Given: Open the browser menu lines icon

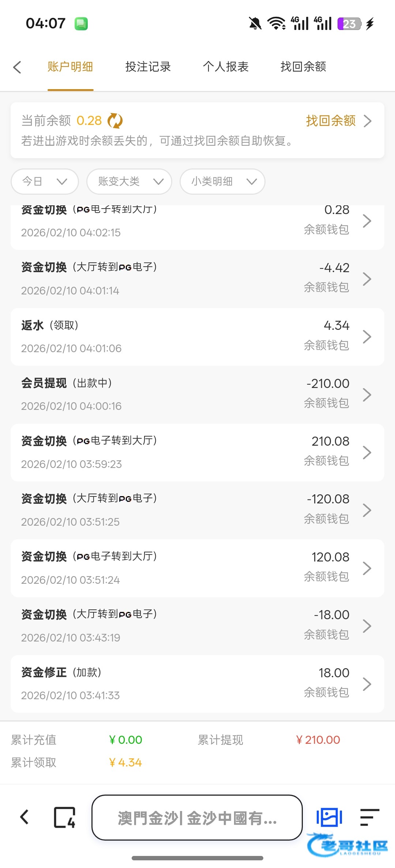Looking at the screenshot, I should click(x=369, y=817).
